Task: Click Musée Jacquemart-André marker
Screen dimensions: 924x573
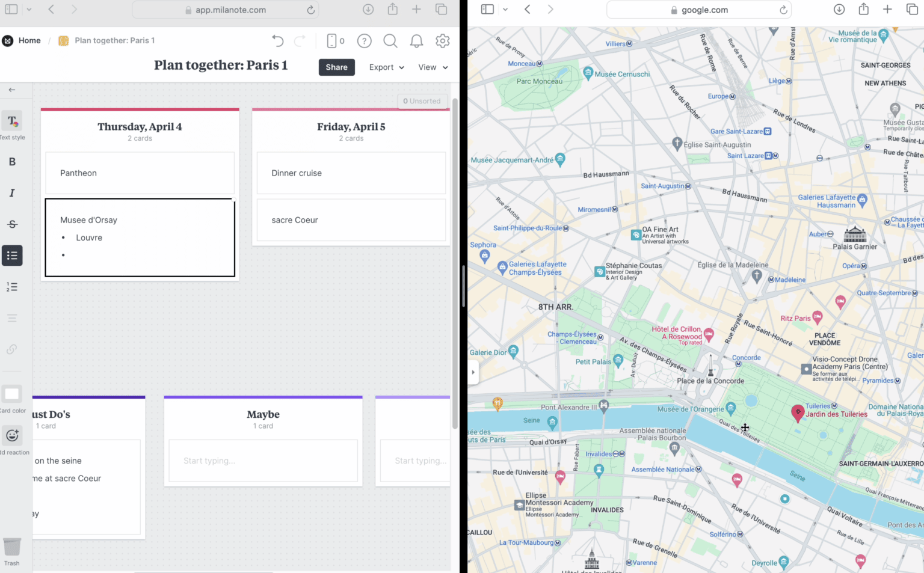Action: (x=560, y=159)
